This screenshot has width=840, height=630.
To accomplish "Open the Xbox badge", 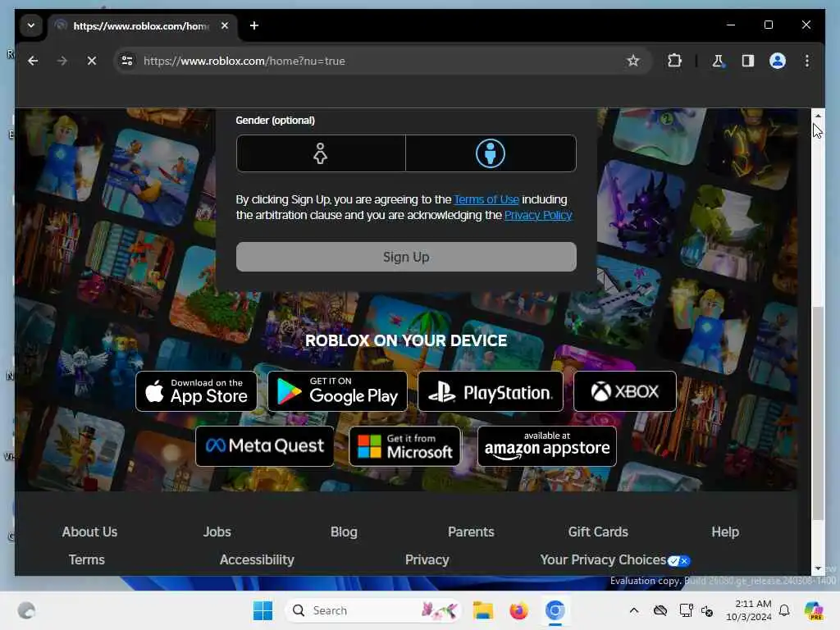I will pos(624,391).
